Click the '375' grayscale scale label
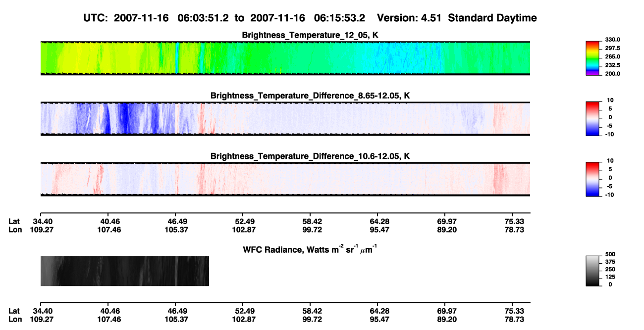The image size is (644, 330). tap(611, 262)
